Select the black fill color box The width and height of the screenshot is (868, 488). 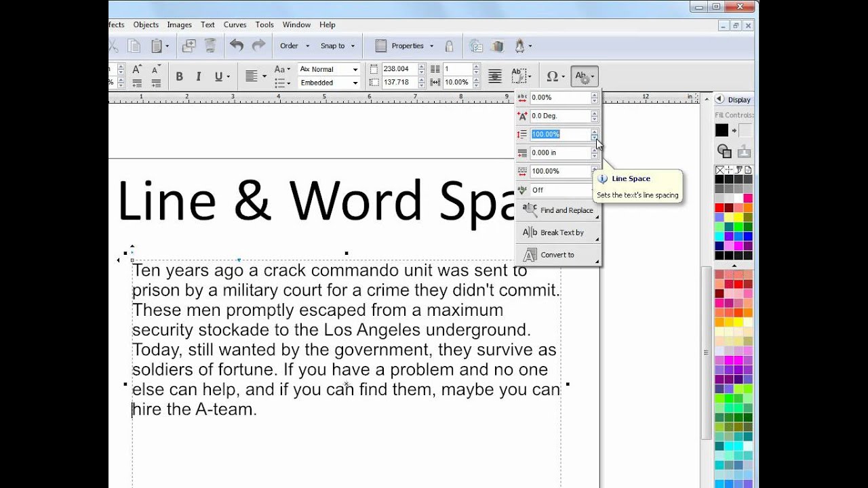(722, 130)
